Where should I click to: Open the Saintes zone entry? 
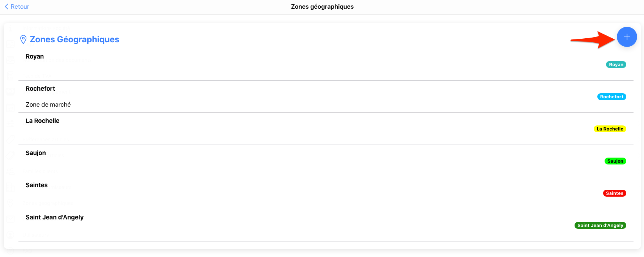pos(37,185)
